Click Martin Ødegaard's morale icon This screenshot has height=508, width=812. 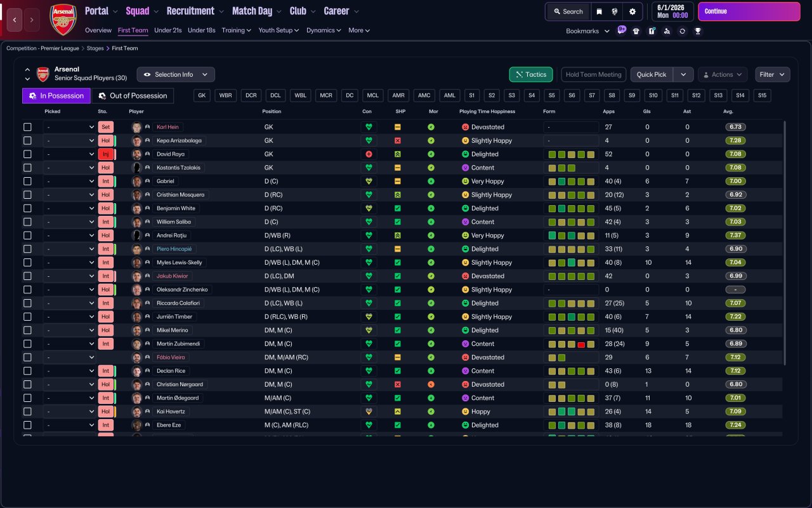pyautogui.click(x=431, y=398)
